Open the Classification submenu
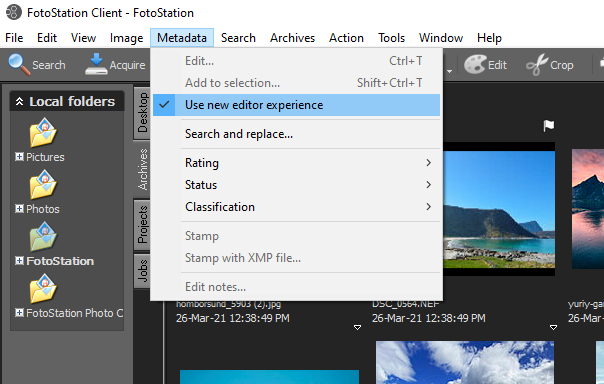 click(x=296, y=207)
